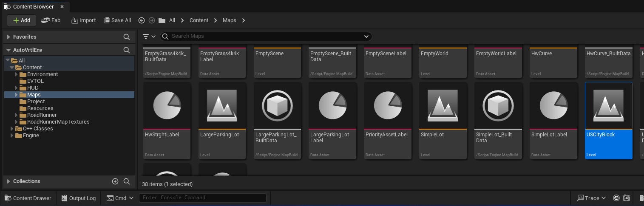Click Save All
Viewport: 644px width, 206px height.
coord(117,20)
